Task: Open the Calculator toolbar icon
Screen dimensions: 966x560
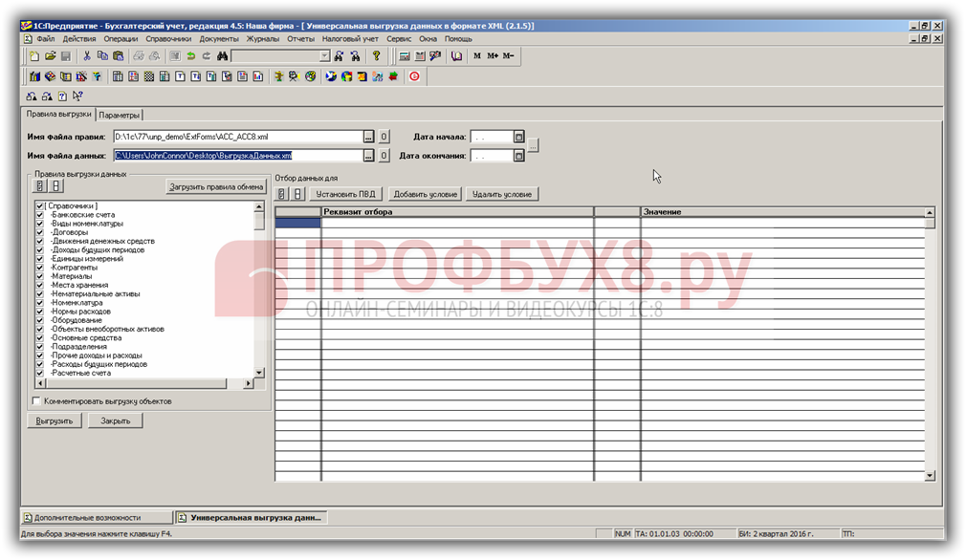Action: (x=405, y=56)
